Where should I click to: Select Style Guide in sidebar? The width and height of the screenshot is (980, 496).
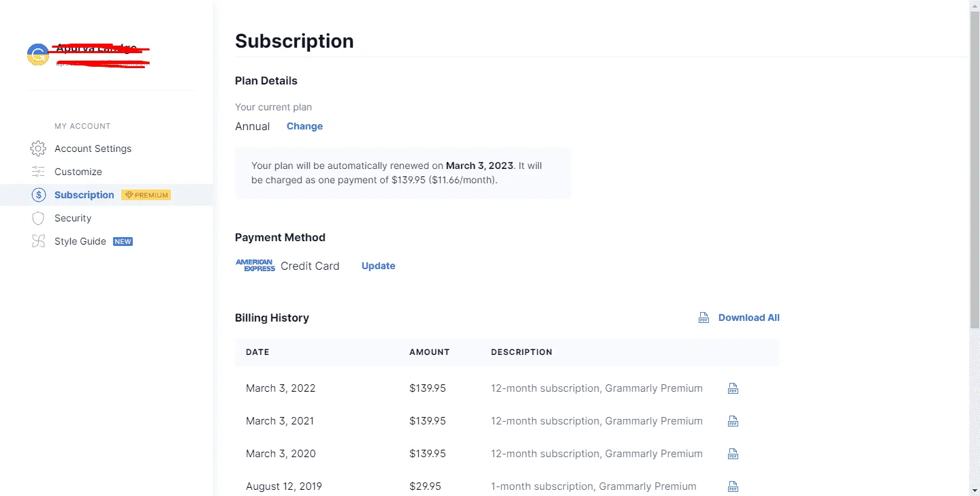[x=80, y=241]
